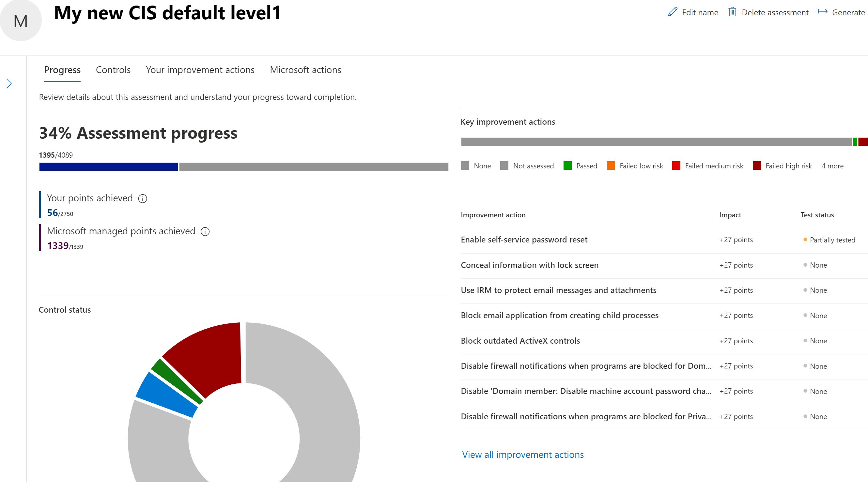Select Block outdated ActiveX controls row
Viewport: 868px width, 482px height.
[520, 341]
